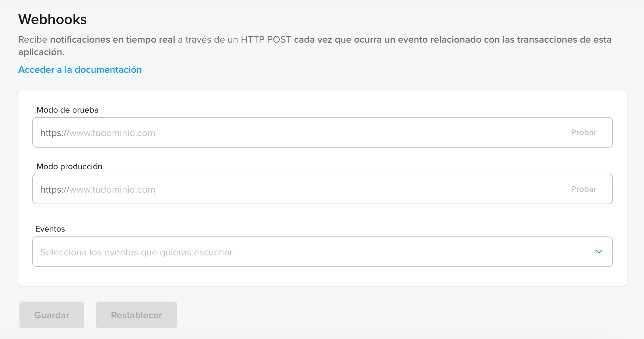This screenshot has height=339, width=644.
Task: Focus the Modo producción URL field
Action: [322, 189]
